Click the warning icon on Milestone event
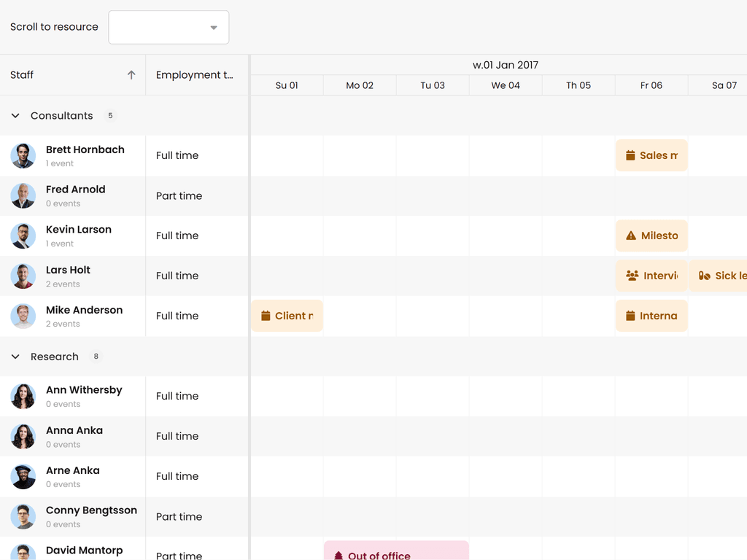 click(x=631, y=236)
